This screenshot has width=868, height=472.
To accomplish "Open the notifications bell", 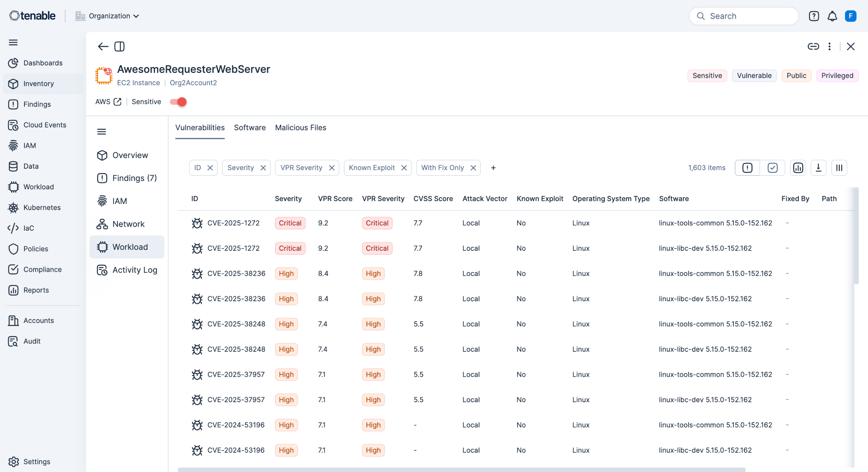I will 832,16.
